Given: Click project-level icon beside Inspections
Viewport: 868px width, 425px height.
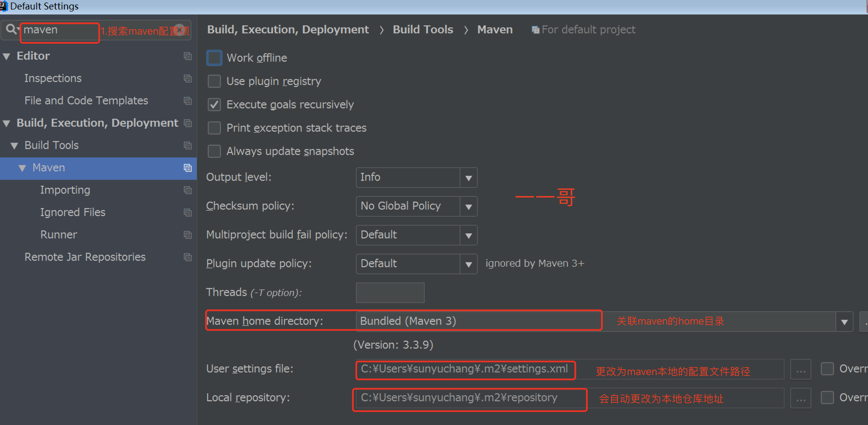Looking at the screenshot, I should (188, 79).
